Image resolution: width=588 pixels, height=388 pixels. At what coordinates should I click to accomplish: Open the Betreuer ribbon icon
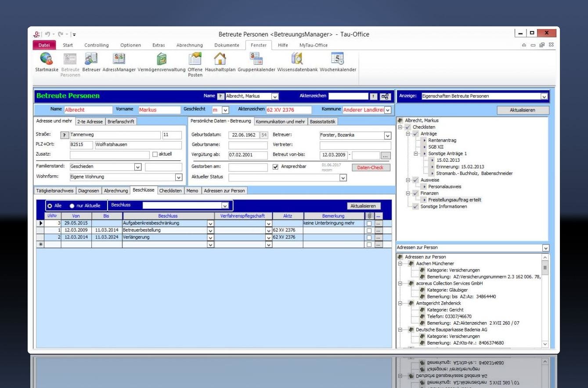[x=91, y=59]
